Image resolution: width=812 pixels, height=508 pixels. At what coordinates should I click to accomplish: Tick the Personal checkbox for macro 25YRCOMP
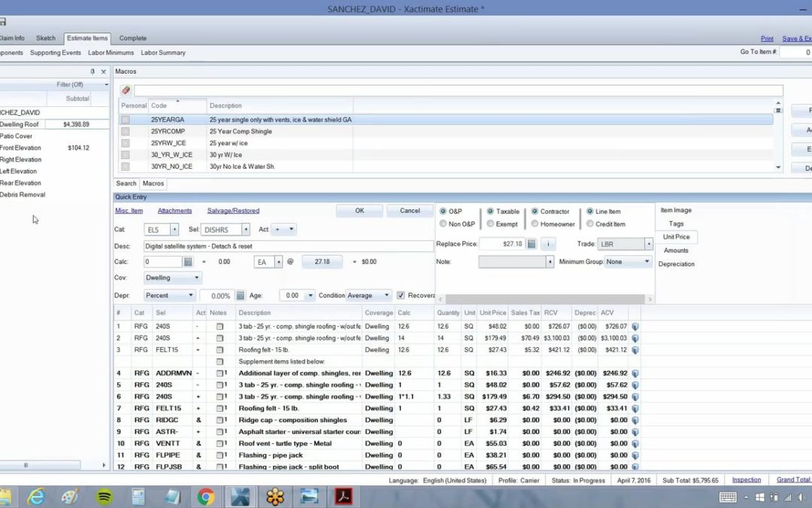pos(126,132)
